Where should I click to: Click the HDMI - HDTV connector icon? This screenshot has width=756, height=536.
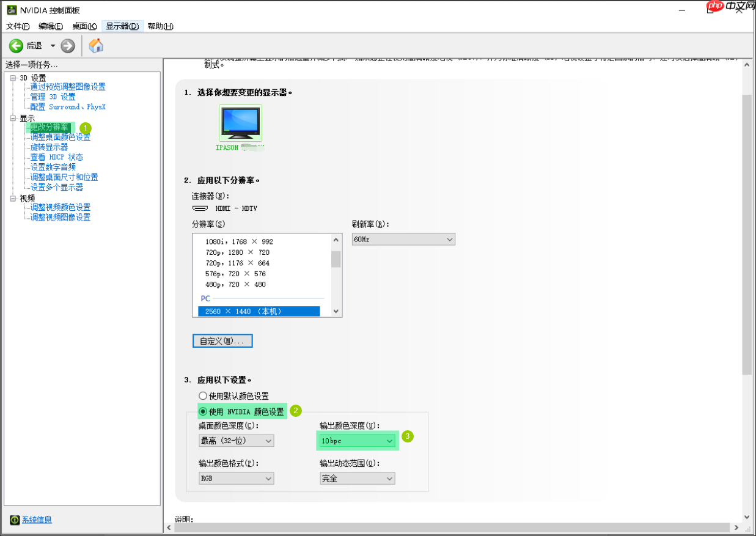(200, 208)
